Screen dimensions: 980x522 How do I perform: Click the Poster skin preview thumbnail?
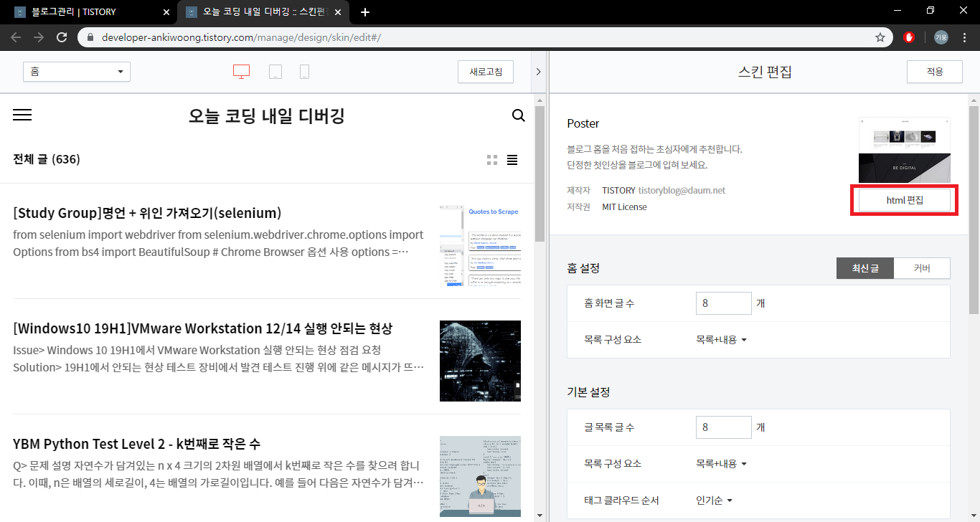[905, 150]
